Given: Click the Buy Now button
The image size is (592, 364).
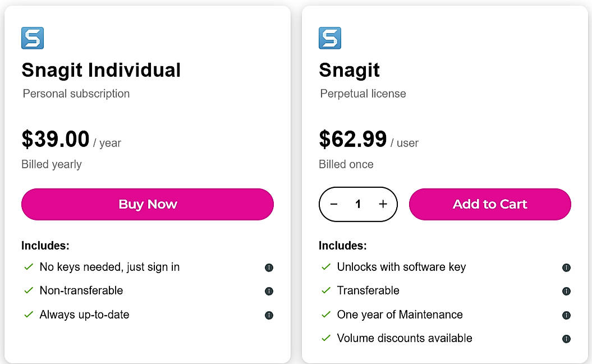Looking at the screenshot, I should [x=148, y=204].
